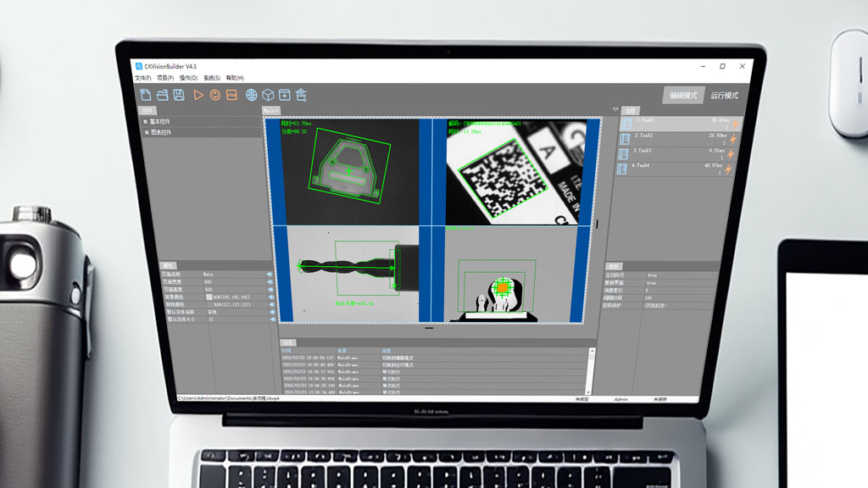Trigger 1.Task1 with its lightning bolt
The image size is (868, 488).
(x=735, y=125)
